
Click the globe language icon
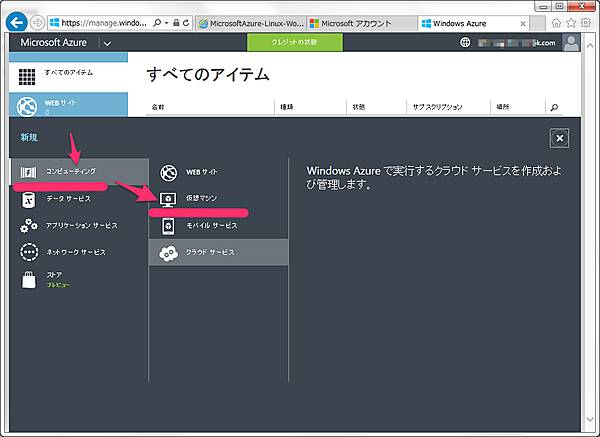[465, 43]
